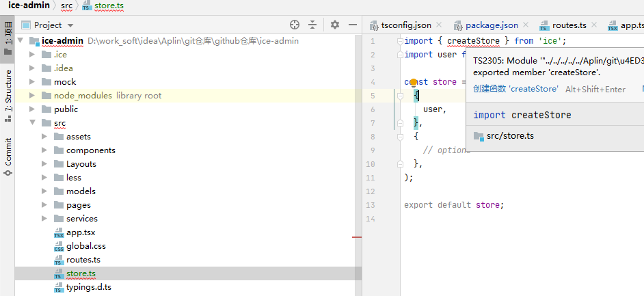Image resolution: width=644 pixels, height=296 pixels.
Task: Click the tsconfig.json tab file icon
Action: 374,26
